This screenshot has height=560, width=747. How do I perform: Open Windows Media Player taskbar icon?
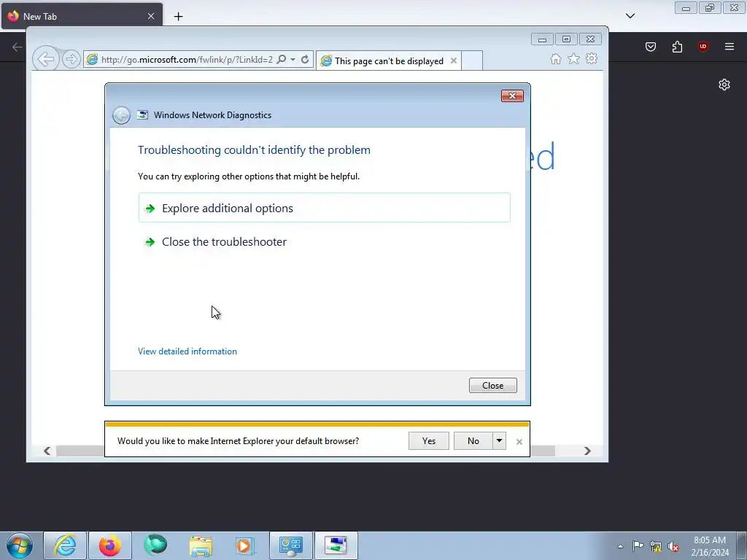[x=245, y=545]
